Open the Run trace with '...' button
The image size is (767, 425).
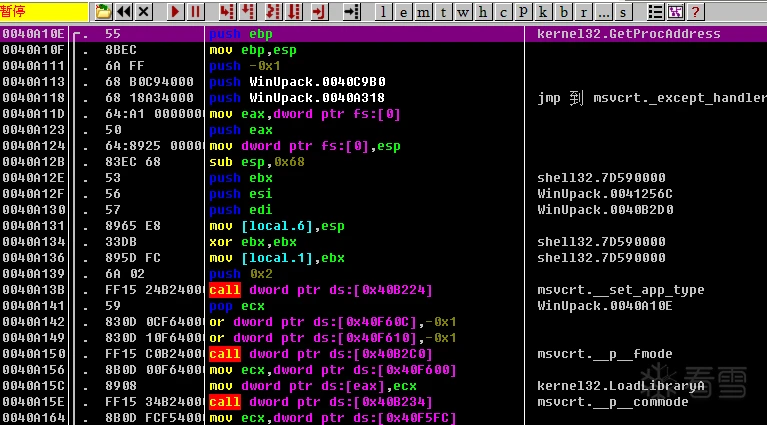pos(603,12)
